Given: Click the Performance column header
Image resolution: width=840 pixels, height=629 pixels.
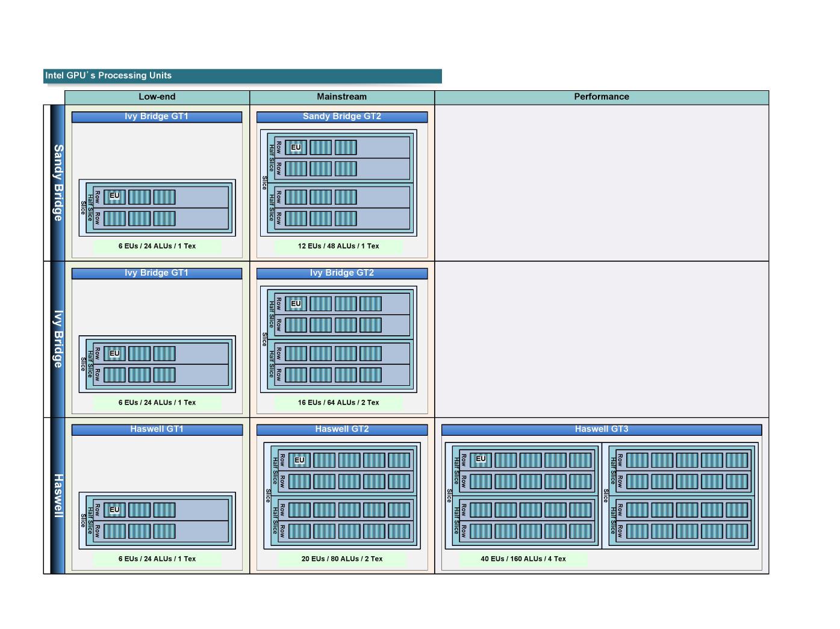Looking at the screenshot, I should pos(602,97).
